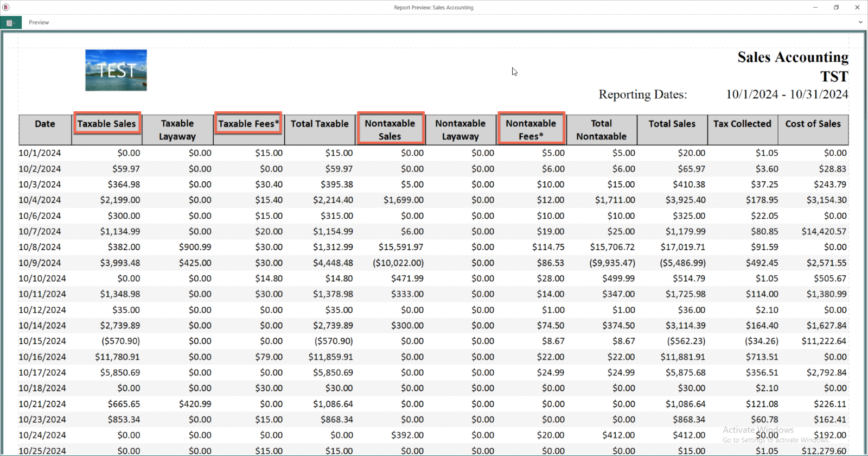Click the $492.45 tax collected value
868x456 pixels.
click(762, 263)
